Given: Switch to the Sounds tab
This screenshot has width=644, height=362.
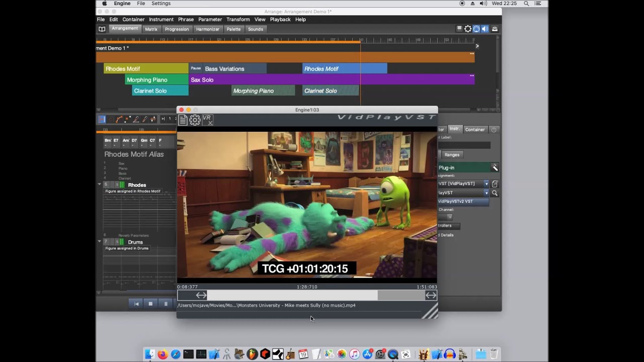Looking at the screenshot, I should click(x=256, y=29).
